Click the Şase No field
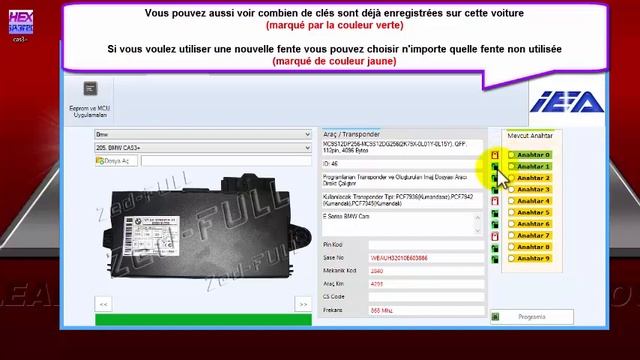640x360 pixels. pos(427,258)
